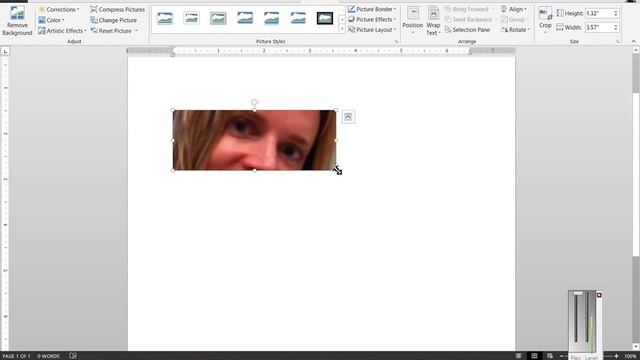Switch to Print Layout view
Screen dimensions: 640x360
click(x=534, y=356)
